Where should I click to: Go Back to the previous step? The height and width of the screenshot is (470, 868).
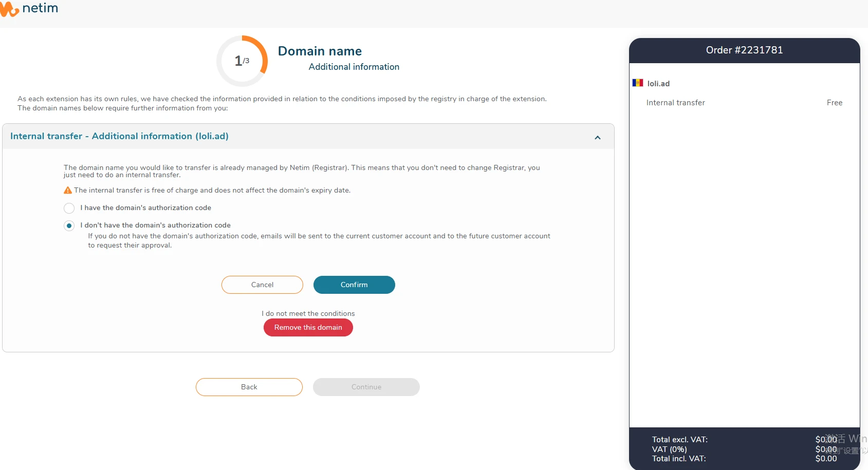249,387
